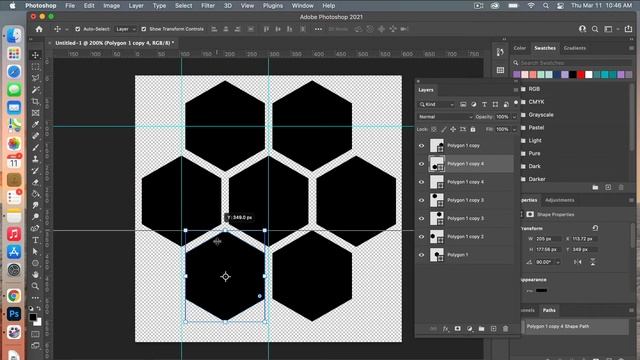Open the Search icon in options bar
Image resolution: width=640 pixels, height=360 pixels.
595,29
